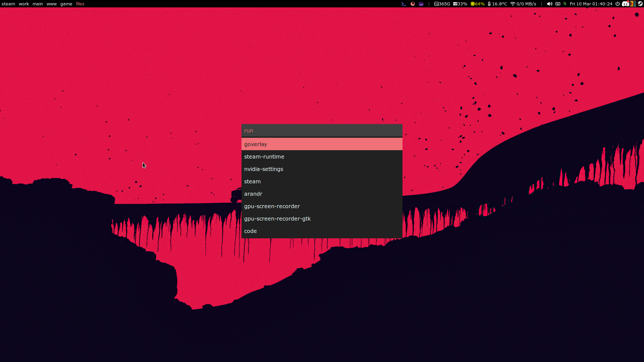Click the CPU usage 64% indicator
This screenshot has width=644, height=362.
pyautogui.click(x=478, y=4)
